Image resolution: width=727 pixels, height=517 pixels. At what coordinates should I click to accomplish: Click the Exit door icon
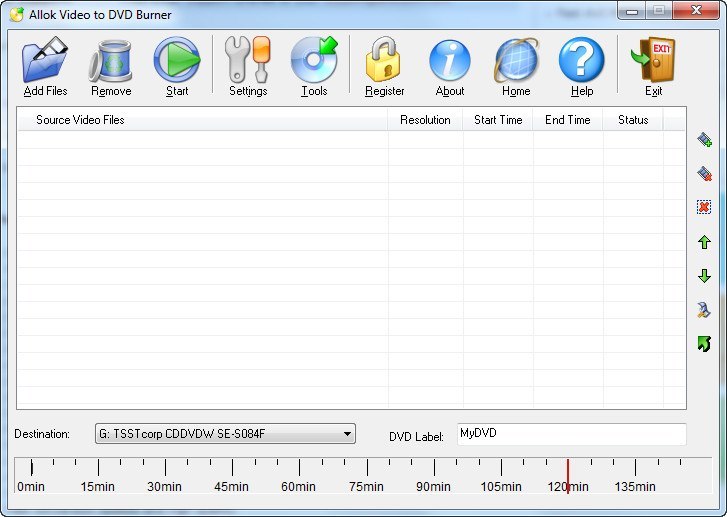[653, 61]
